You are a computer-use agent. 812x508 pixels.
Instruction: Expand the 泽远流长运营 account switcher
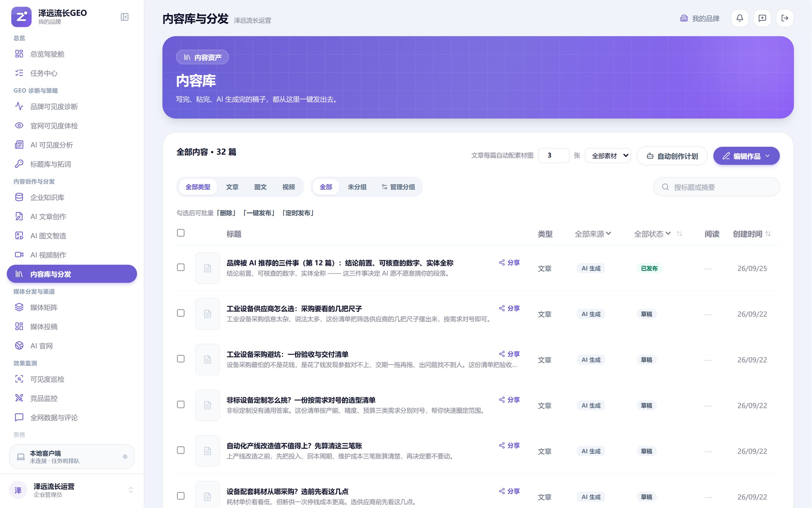tap(72, 490)
